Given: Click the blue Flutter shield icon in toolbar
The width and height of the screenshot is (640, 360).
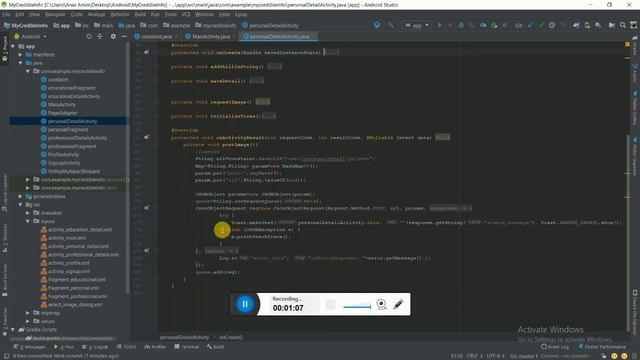Looking at the screenshot, I should [377, 25].
